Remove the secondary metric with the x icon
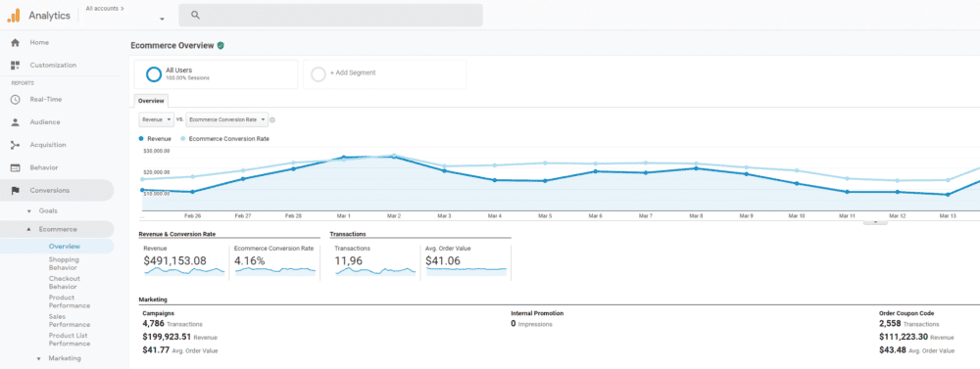The height and width of the screenshot is (369, 980). point(272,119)
